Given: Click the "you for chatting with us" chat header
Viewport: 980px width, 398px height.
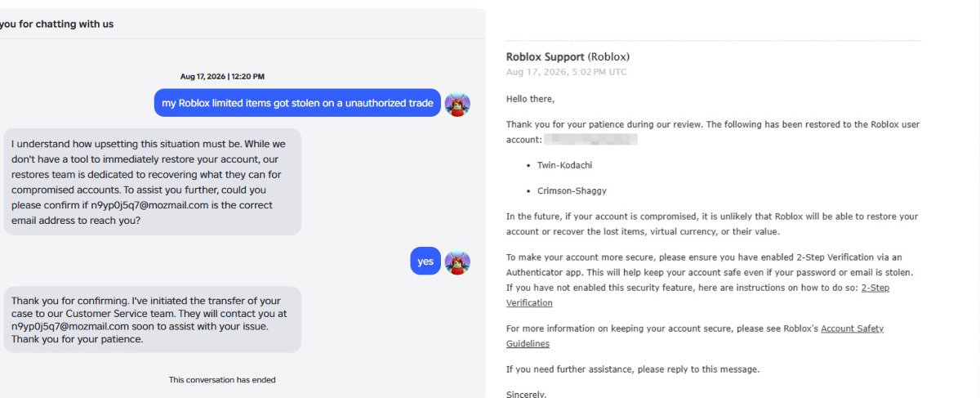Looking at the screenshot, I should pos(57,25).
